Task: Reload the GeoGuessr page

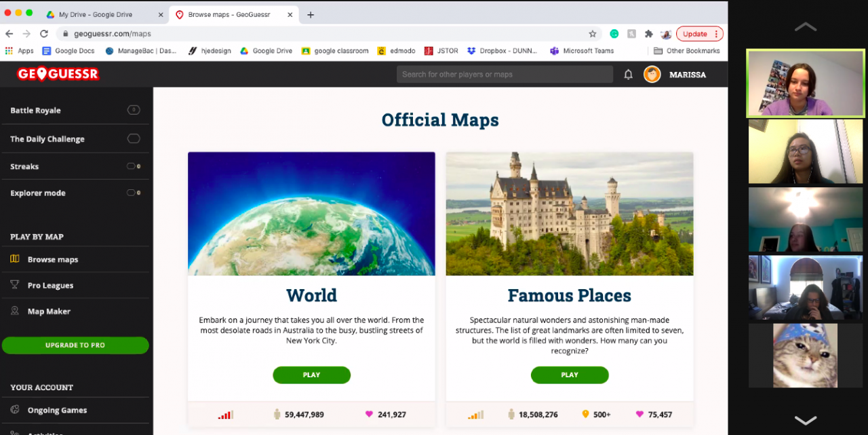Action: point(44,34)
